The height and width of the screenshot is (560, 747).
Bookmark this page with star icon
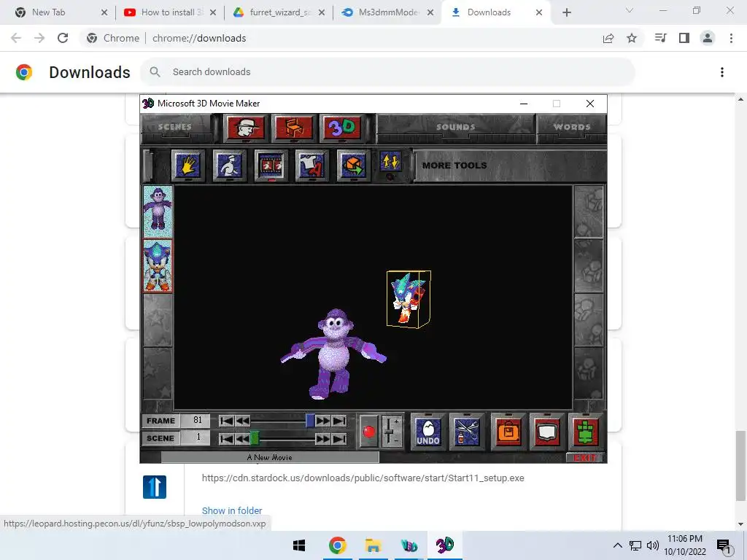(x=632, y=38)
